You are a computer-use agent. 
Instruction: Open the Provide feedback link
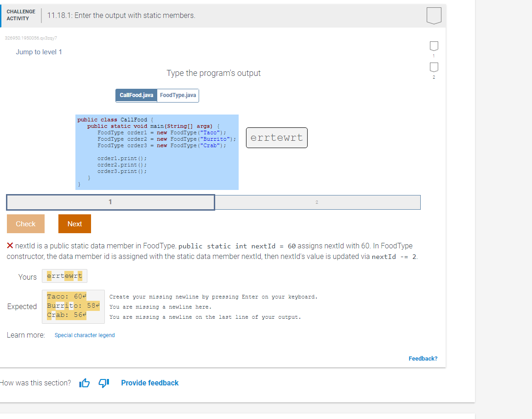tap(150, 382)
